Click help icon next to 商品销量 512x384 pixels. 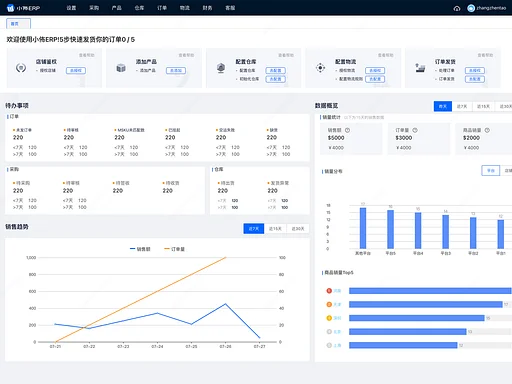click(487, 130)
